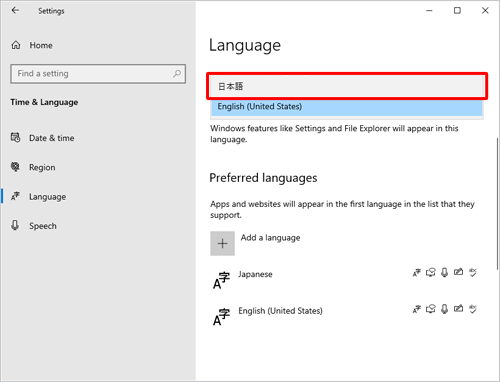
Task: Click the English language A字 icon
Action: (x=221, y=317)
